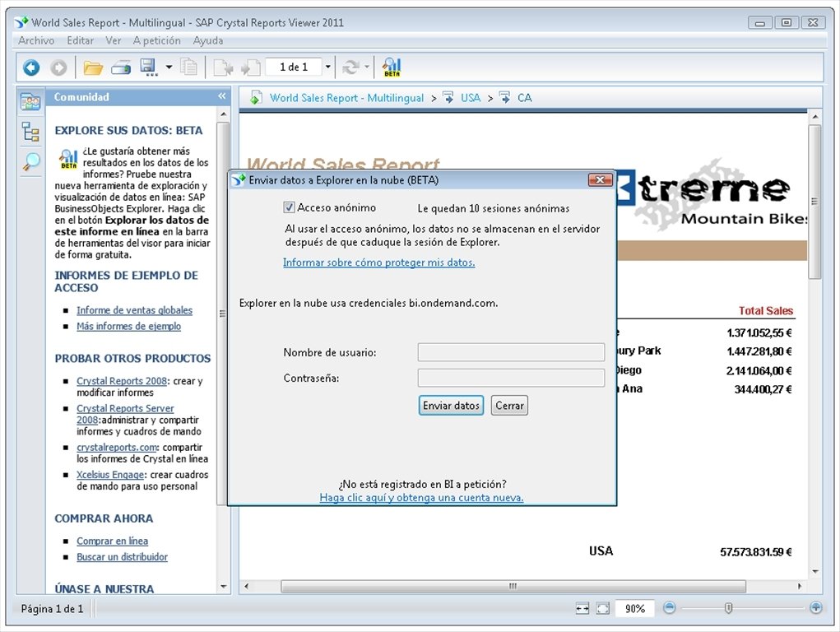The width and height of the screenshot is (840, 632).
Task: Open the Crystal Reports Server 2008 link
Action: (125, 408)
